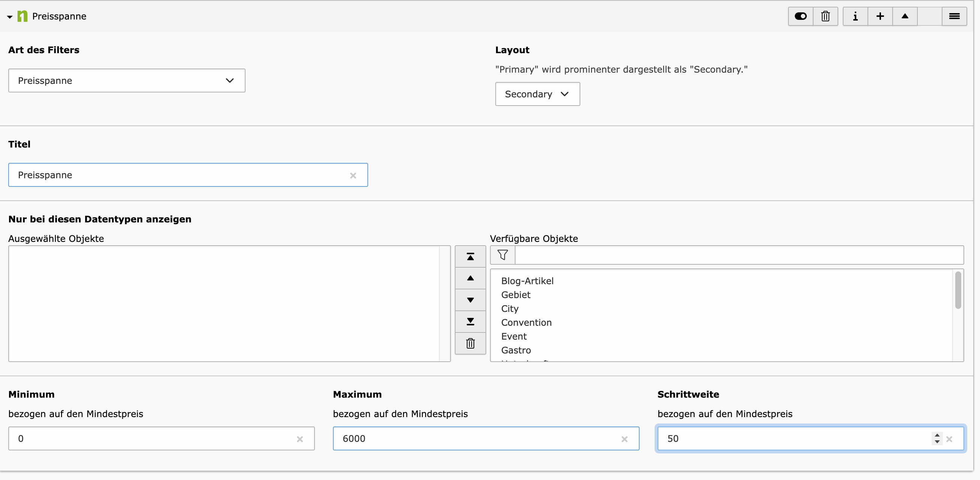The image size is (980, 480).
Task: Select Convention from available objects
Action: [526, 322]
